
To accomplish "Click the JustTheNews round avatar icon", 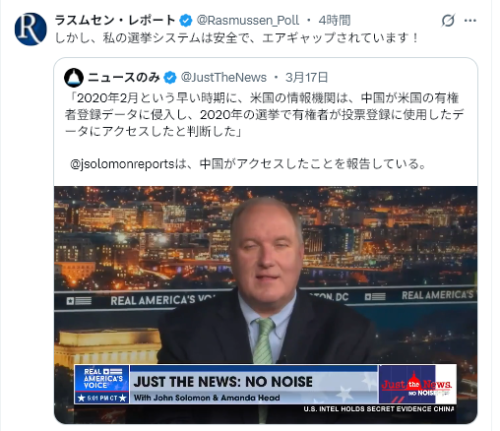I will (74, 78).
